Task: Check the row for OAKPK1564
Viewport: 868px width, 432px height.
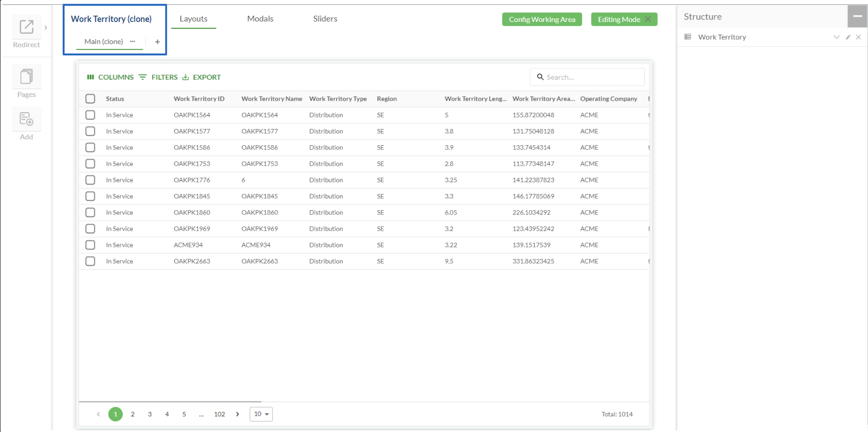Action: click(x=90, y=115)
